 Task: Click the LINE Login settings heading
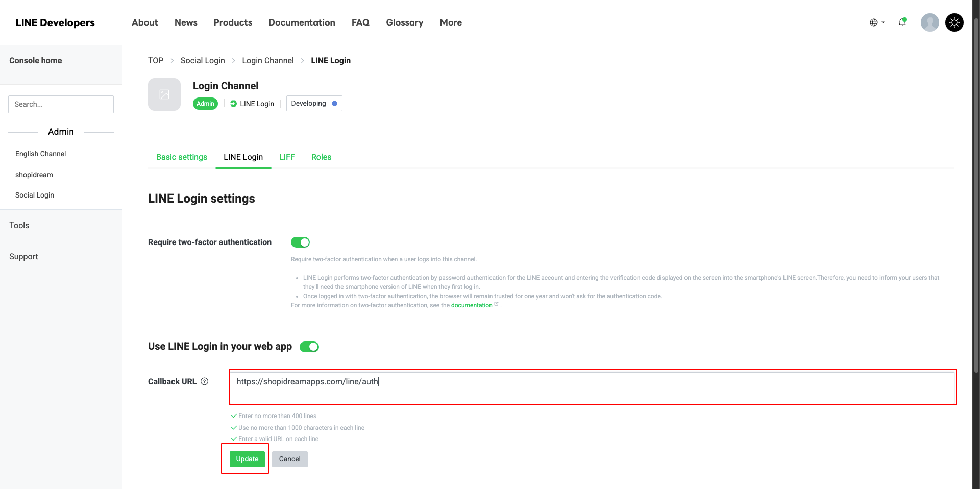click(202, 199)
